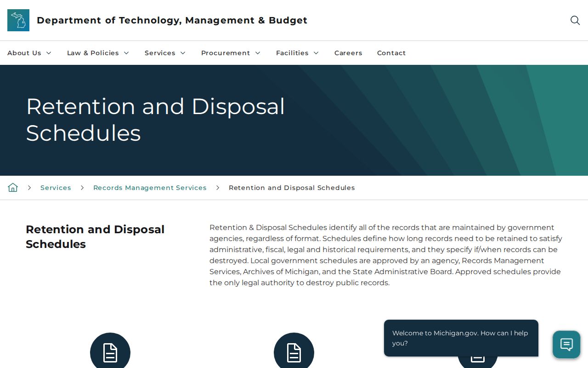
Task: Expand the Facilities dropdown menu
Action: (x=297, y=53)
